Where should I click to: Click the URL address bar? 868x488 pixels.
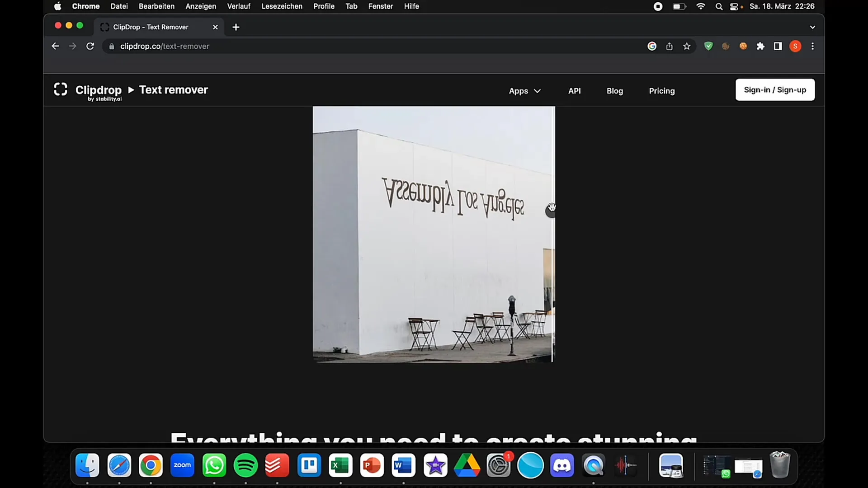click(164, 46)
